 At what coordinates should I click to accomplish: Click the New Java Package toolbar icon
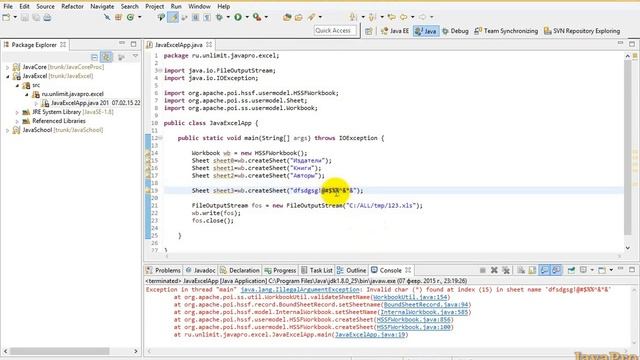[x=118, y=17]
